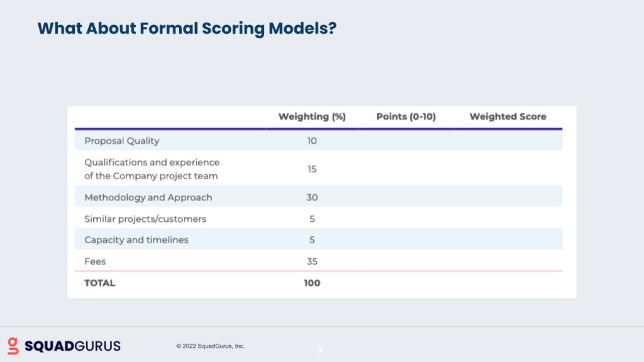644x362 pixels.
Task: Click the total weighting value 100
Action: pyautogui.click(x=312, y=283)
